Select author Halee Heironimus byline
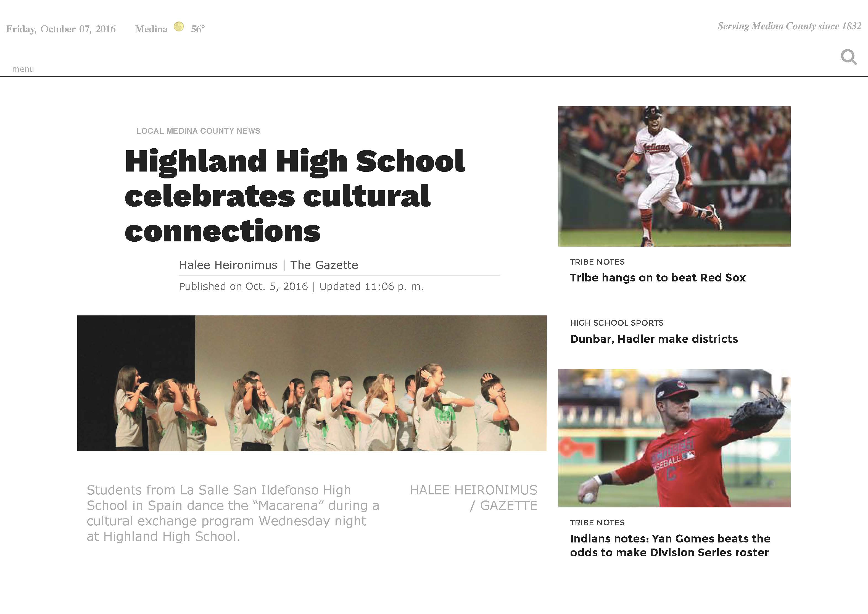 pos(228,265)
